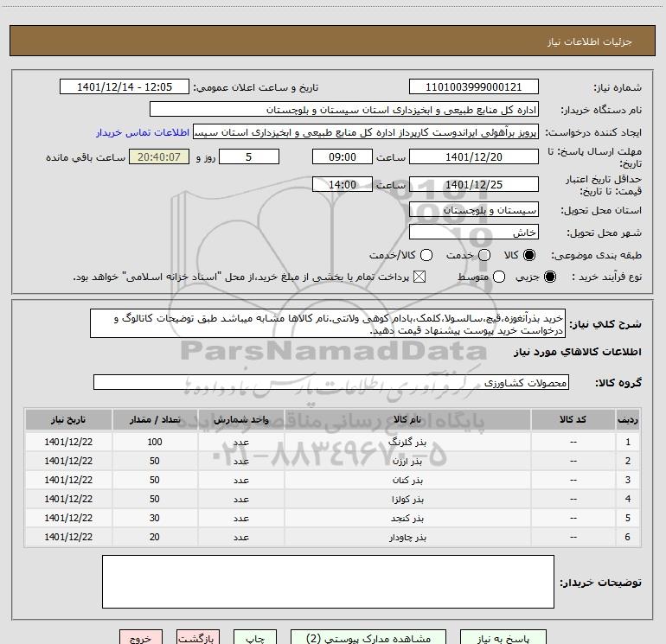Screen dimensions: 666x644
Task: Click the اطلاعات کالاهای مورد نیاز heading
Action: point(578,352)
